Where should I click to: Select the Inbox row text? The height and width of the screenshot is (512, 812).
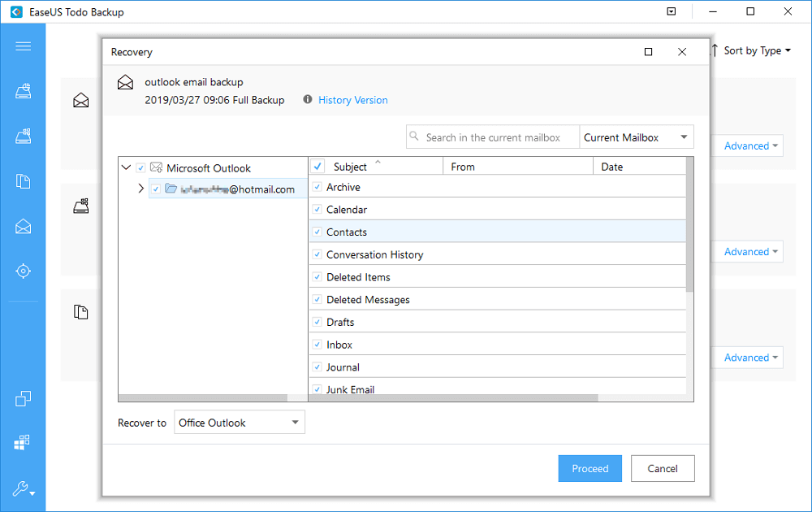pyautogui.click(x=339, y=345)
